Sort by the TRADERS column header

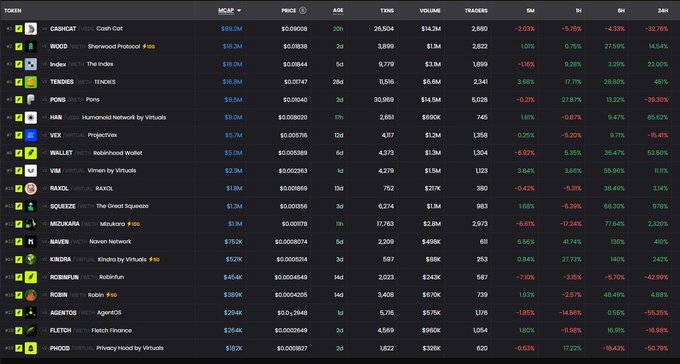[x=476, y=10]
